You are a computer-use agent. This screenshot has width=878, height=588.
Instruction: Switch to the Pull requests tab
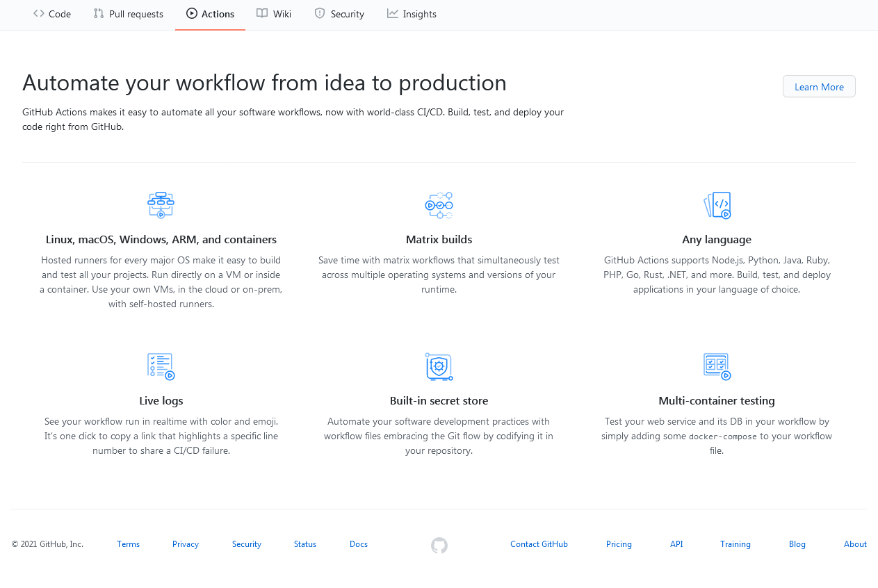click(x=129, y=14)
